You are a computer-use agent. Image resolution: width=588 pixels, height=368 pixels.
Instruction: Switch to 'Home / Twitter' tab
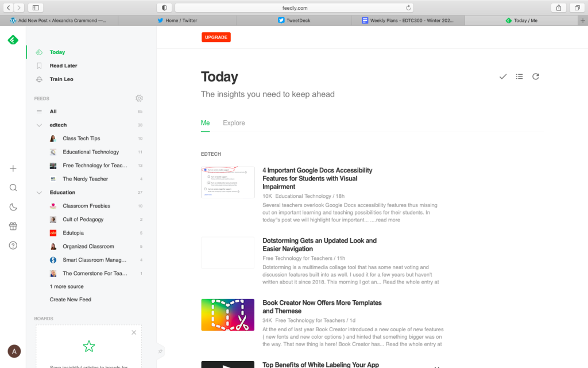pos(177,21)
